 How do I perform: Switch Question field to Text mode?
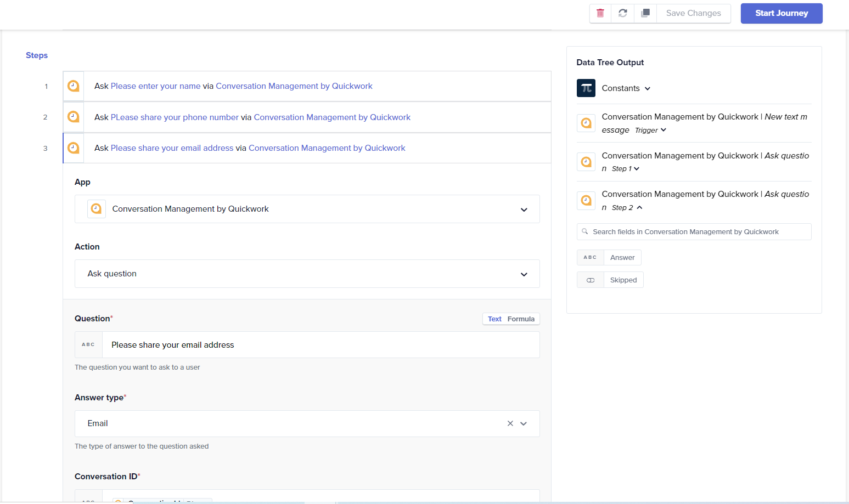point(494,319)
